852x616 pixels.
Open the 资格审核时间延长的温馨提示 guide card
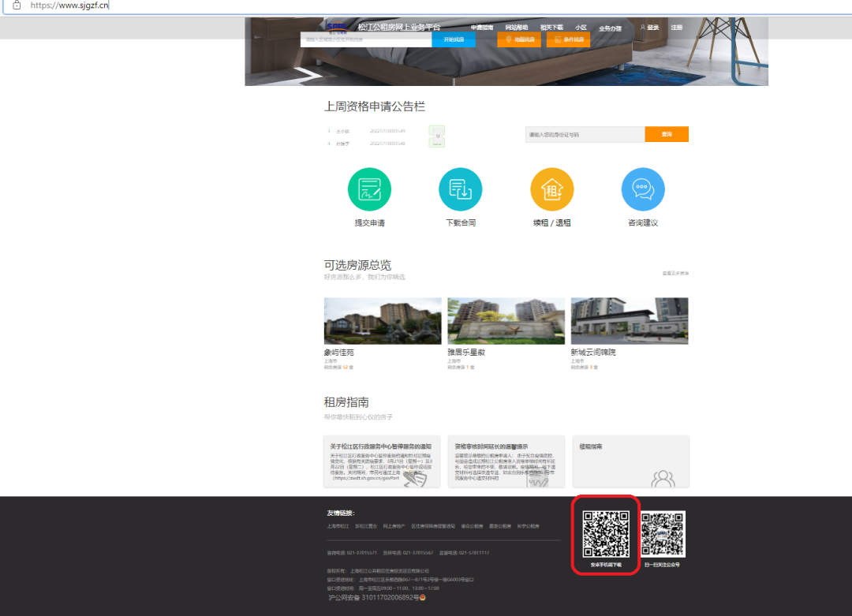506,461
